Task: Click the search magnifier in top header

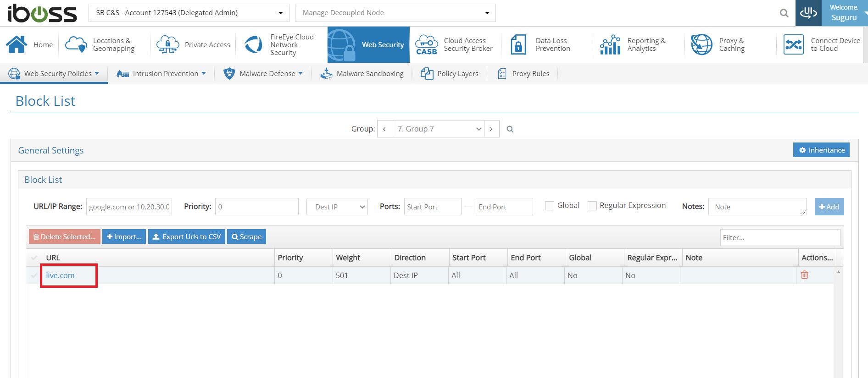Action: point(784,13)
